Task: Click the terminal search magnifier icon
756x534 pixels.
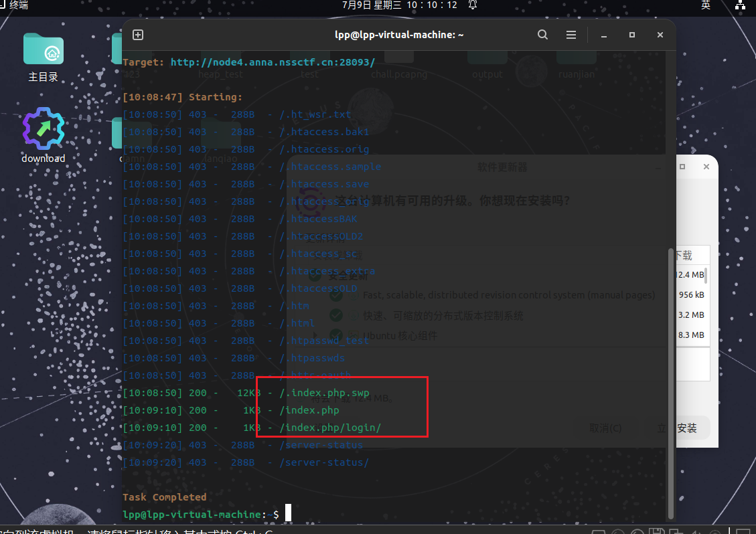Action: click(543, 35)
